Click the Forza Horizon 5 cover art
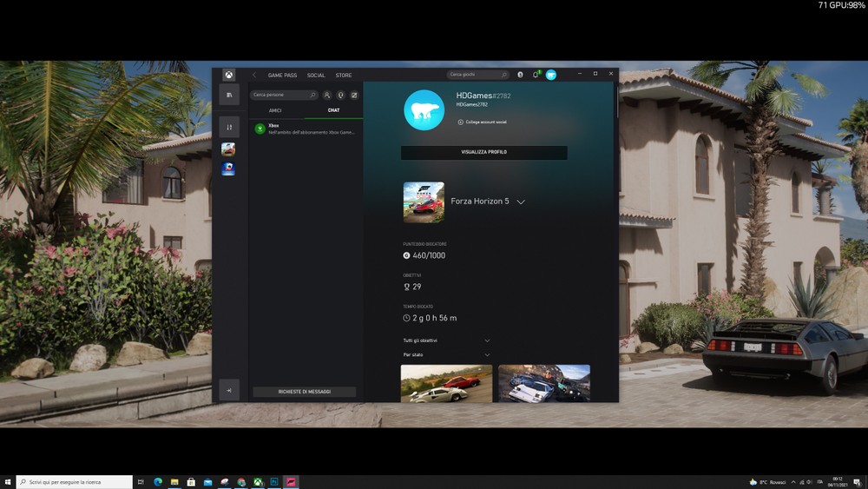868x489 pixels. [424, 202]
